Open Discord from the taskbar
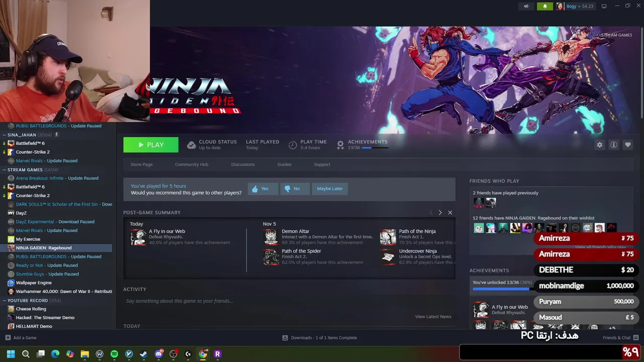The image size is (644, 362). [x=159, y=354]
